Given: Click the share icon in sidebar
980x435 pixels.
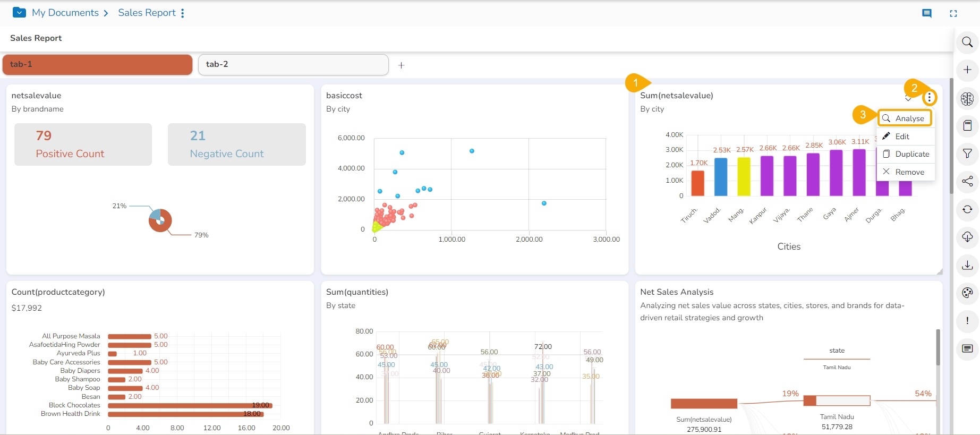Looking at the screenshot, I should point(967,181).
